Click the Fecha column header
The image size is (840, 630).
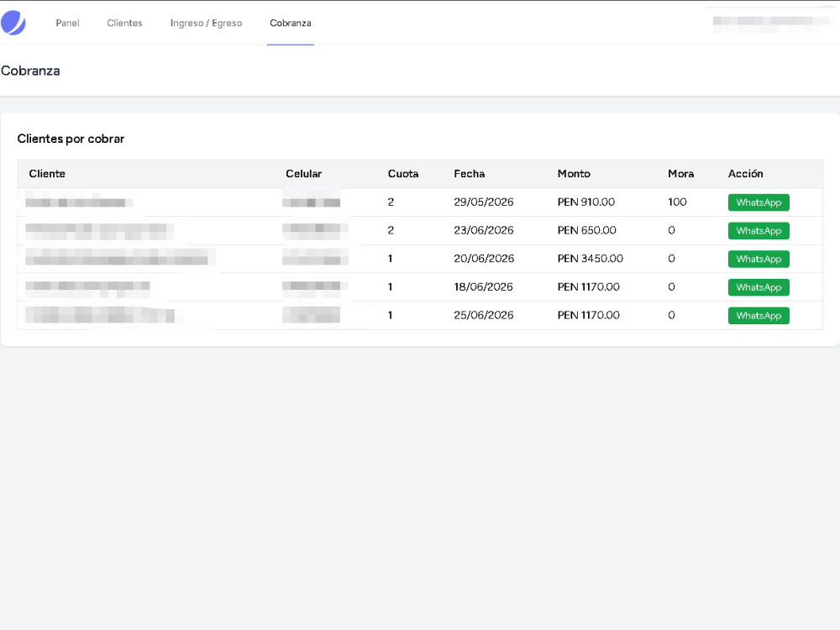pyautogui.click(x=470, y=174)
